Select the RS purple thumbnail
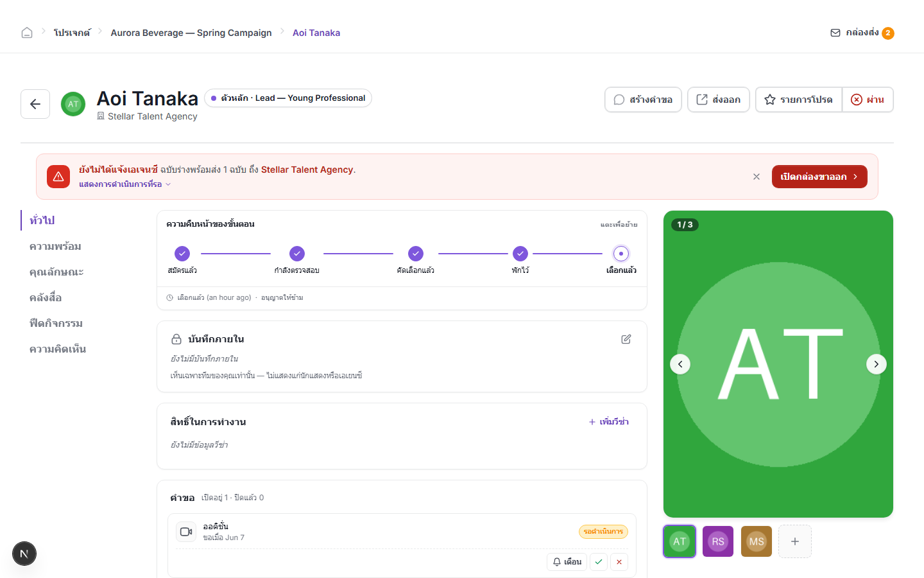Viewport: 924px width, 578px height. (718, 541)
